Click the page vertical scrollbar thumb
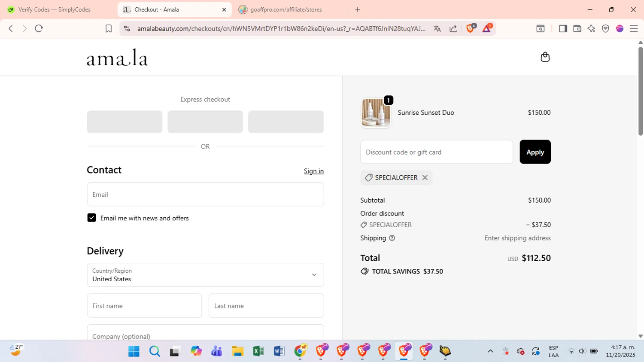This screenshot has height=362, width=644. click(x=640, y=91)
